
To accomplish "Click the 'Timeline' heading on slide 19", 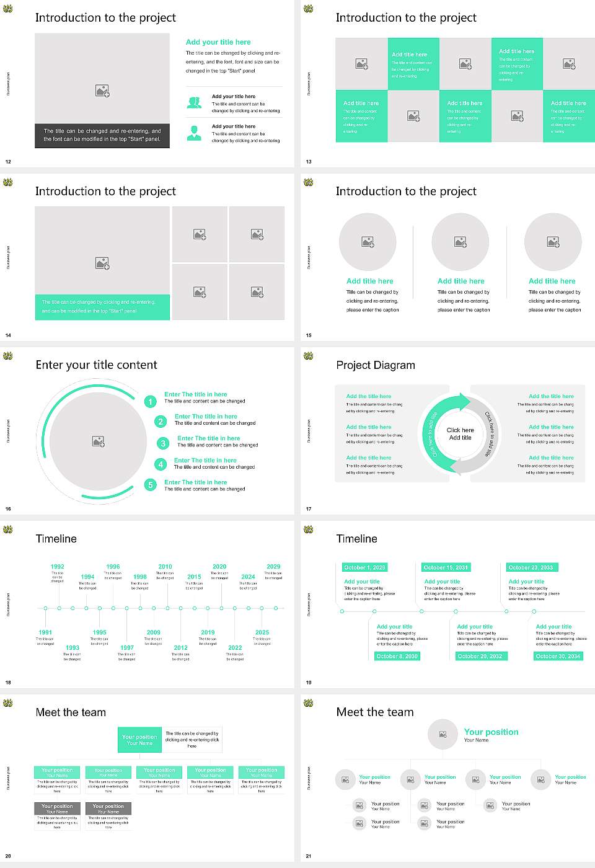I will [356, 538].
